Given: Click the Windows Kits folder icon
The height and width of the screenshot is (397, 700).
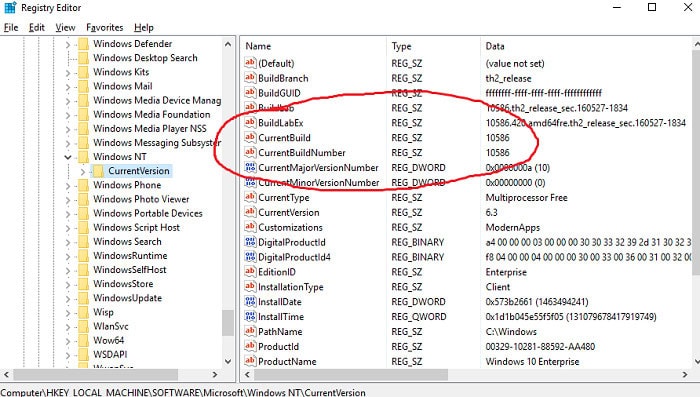Looking at the screenshot, I should click(x=83, y=72).
